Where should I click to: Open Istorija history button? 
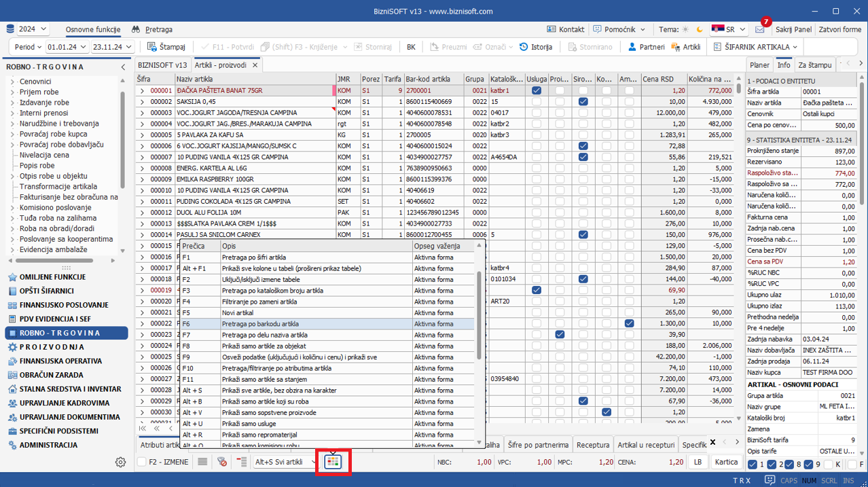(x=535, y=47)
